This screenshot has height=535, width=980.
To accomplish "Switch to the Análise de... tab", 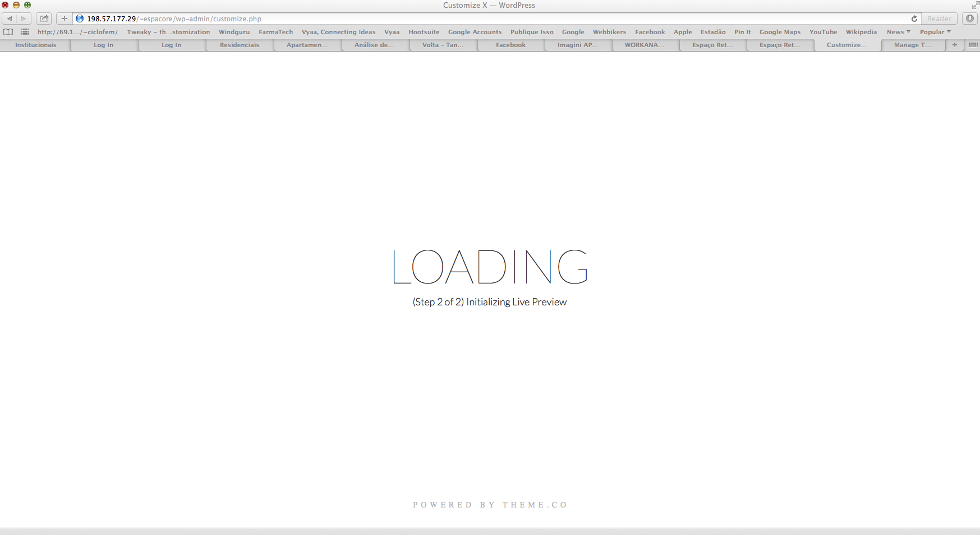I will [374, 45].
